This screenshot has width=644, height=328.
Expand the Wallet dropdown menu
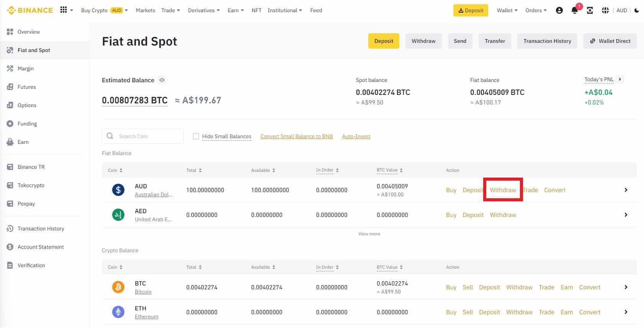[507, 10]
